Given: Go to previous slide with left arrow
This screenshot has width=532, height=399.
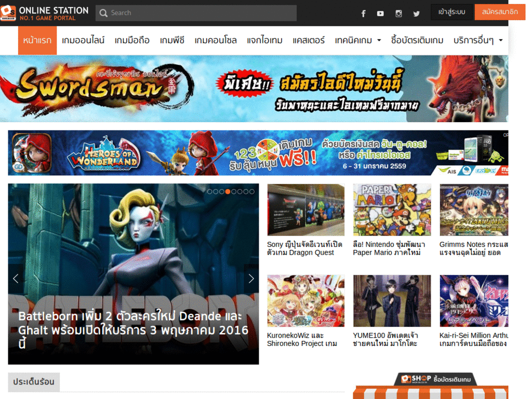Looking at the screenshot, I should [x=16, y=278].
